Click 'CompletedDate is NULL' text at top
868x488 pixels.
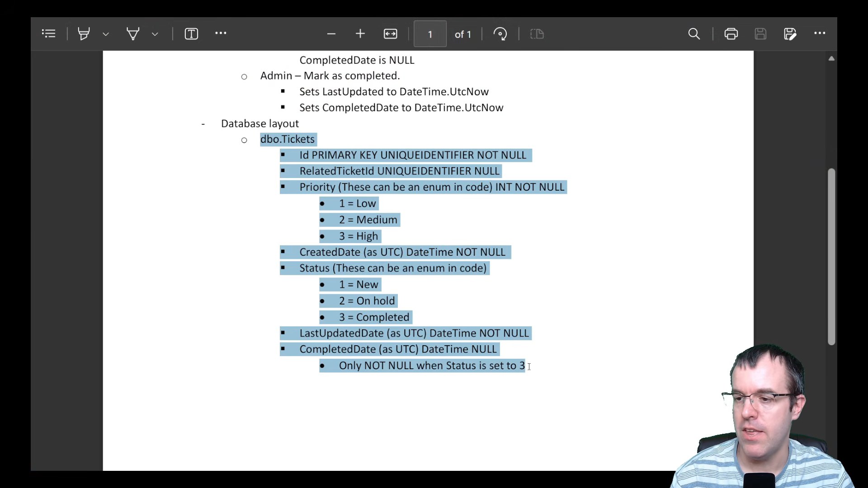pyautogui.click(x=357, y=60)
